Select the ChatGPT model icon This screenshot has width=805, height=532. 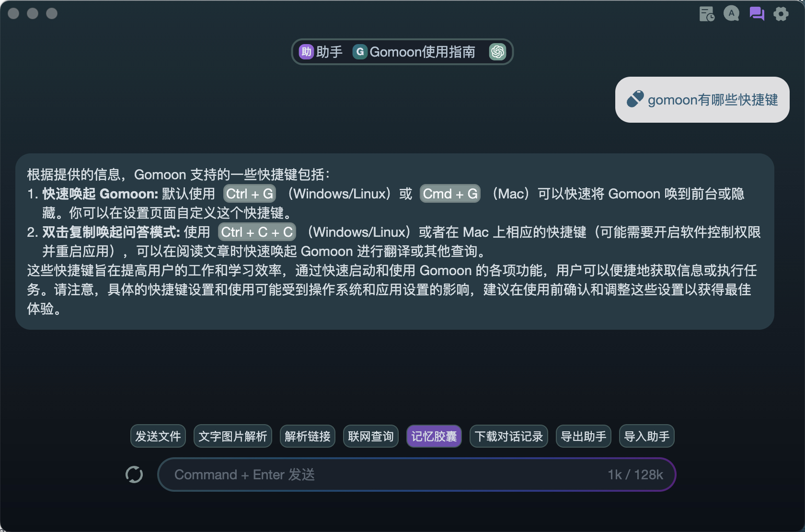[497, 52]
